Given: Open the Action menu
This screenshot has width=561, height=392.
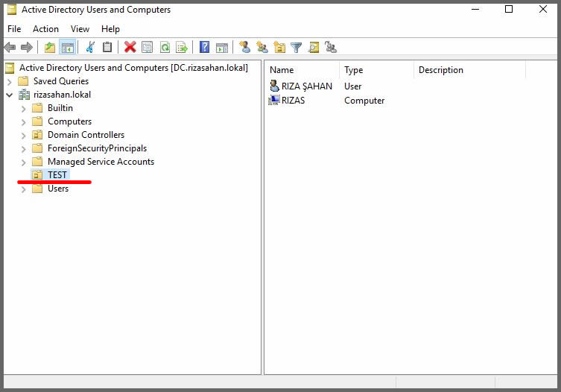Looking at the screenshot, I should pyautogui.click(x=45, y=29).
